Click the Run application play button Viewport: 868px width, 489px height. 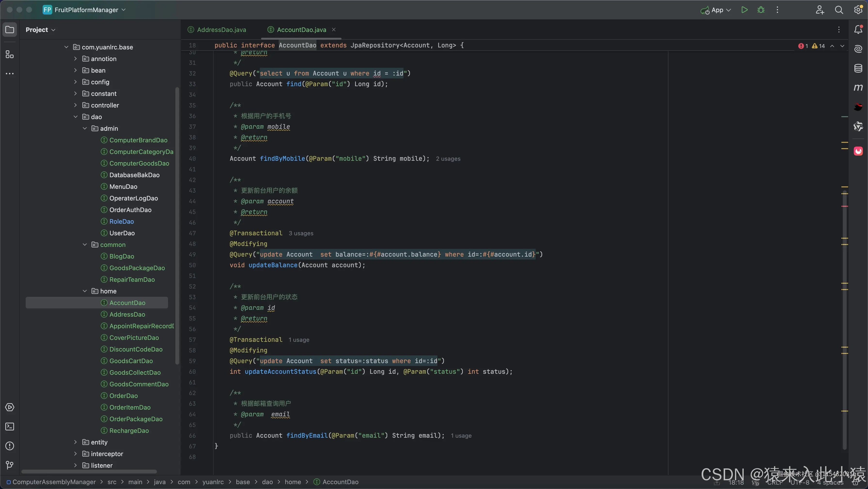point(744,10)
